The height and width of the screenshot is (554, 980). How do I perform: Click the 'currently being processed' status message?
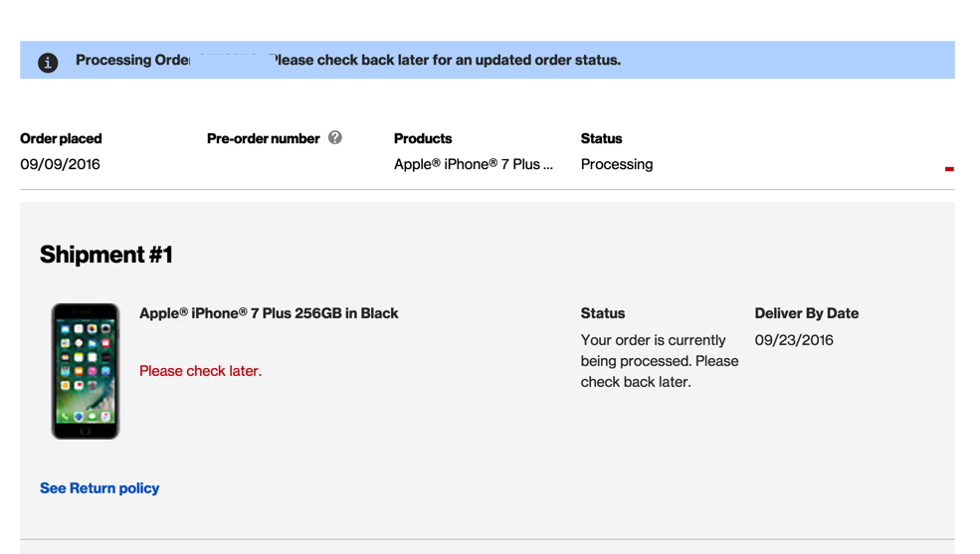(659, 361)
